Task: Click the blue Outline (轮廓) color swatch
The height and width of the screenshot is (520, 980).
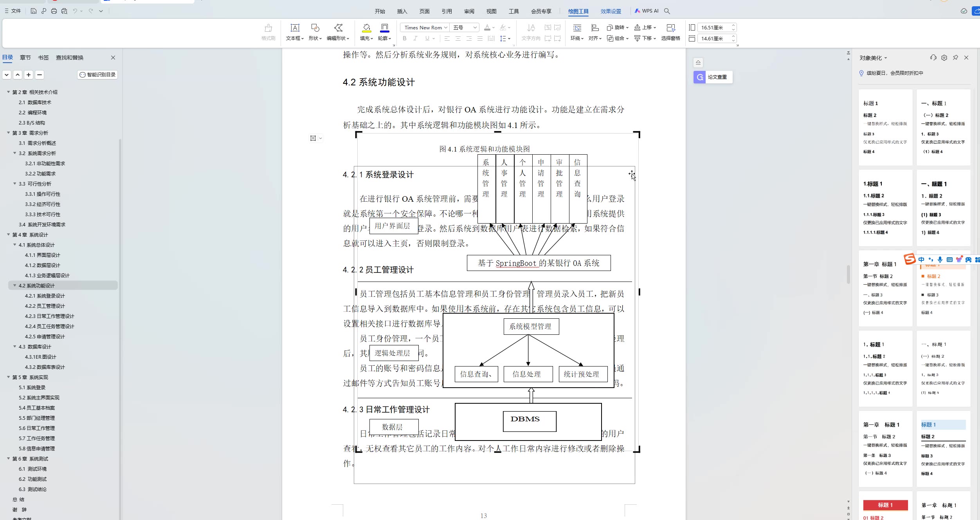Action: (x=385, y=31)
